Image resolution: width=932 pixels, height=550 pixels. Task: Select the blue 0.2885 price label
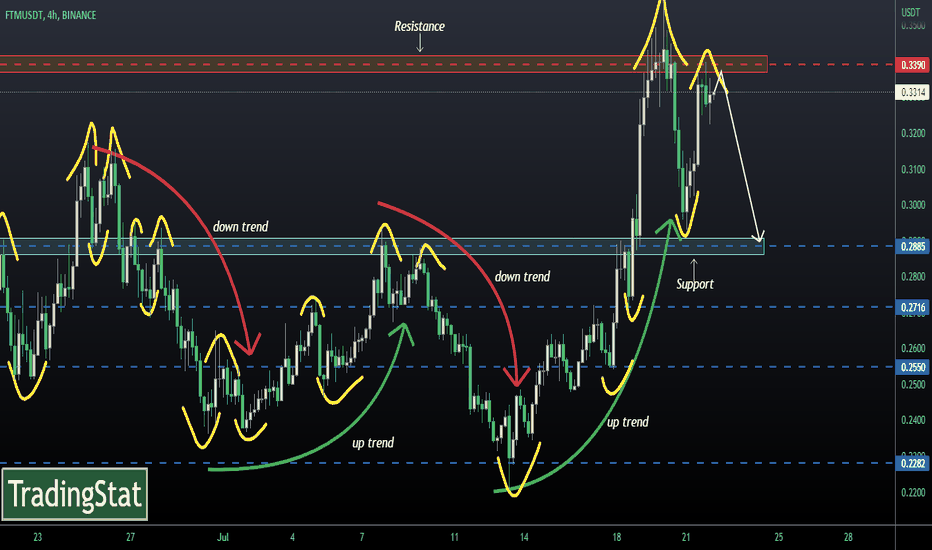click(x=912, y=246)
